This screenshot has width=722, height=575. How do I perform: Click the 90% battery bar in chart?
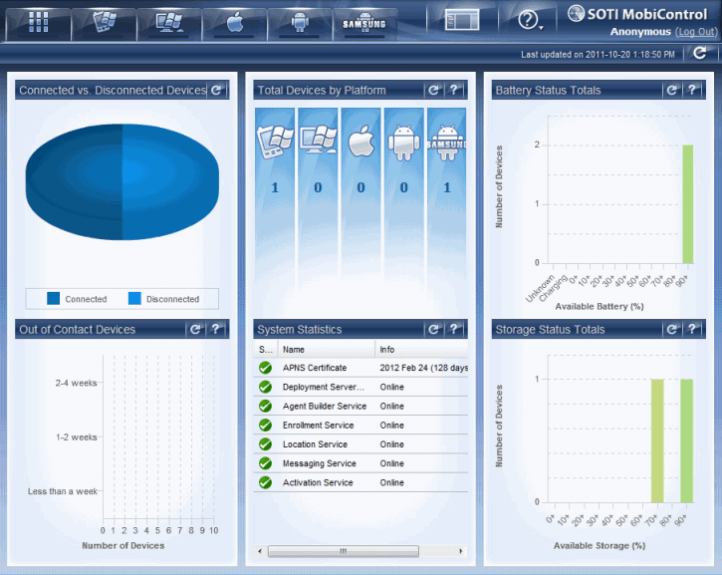point(687,204)
